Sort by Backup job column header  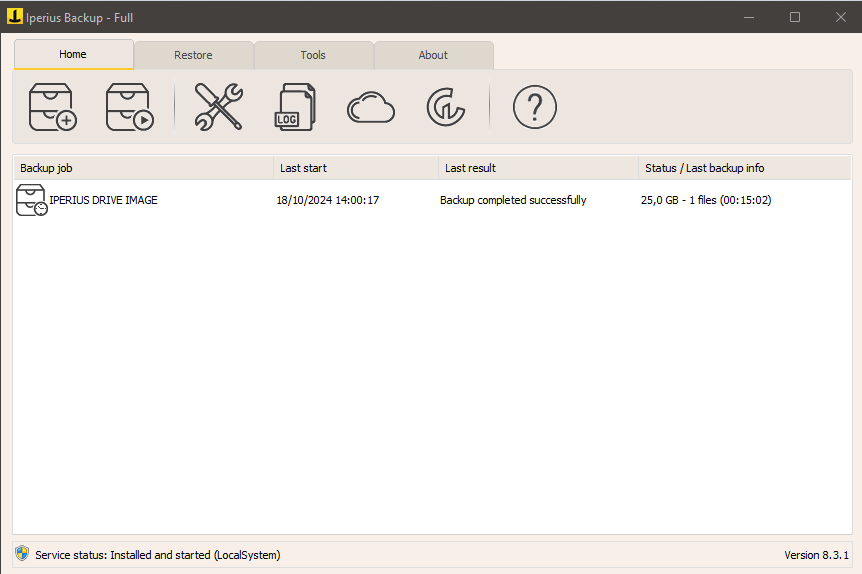pos(143,168)
